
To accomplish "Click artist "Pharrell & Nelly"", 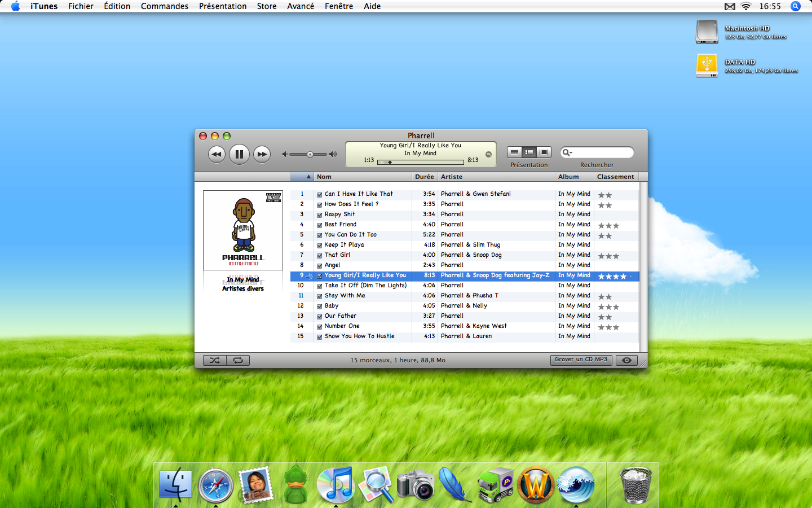I will (464, 306).
